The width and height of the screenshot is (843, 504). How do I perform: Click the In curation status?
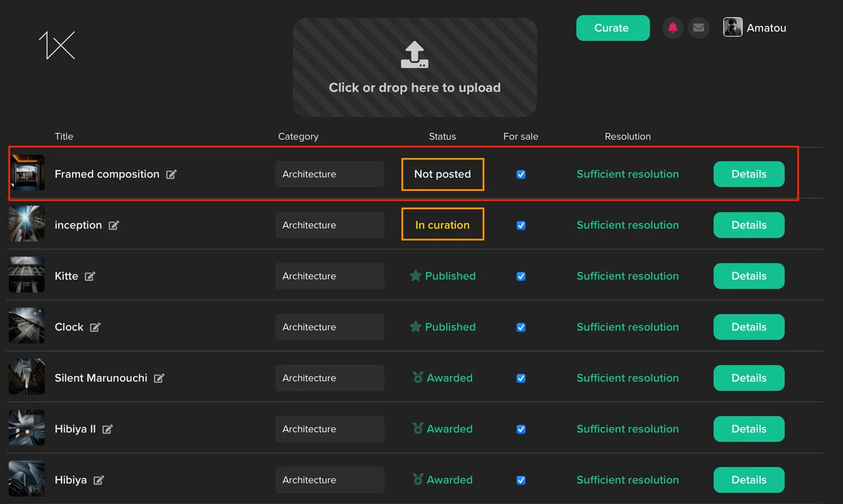pyautogui.click(x=443, y=225)
